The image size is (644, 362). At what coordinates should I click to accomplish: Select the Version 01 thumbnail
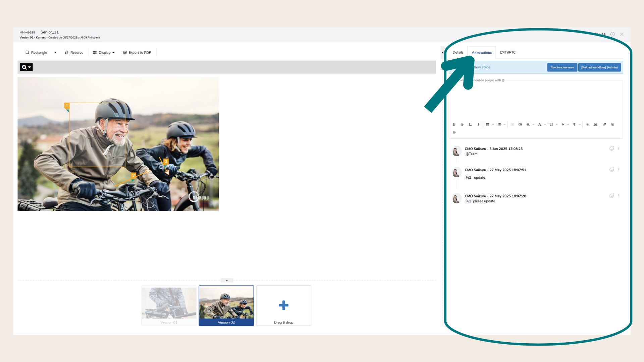pos(169,305)
